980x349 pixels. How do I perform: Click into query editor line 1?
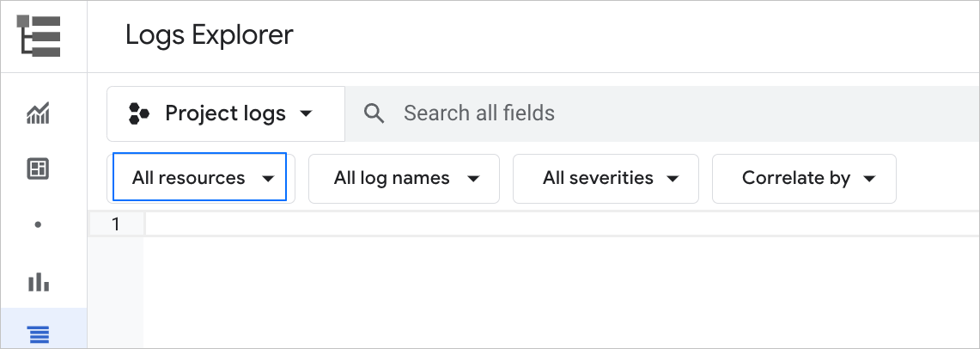[x=558, y=224]
